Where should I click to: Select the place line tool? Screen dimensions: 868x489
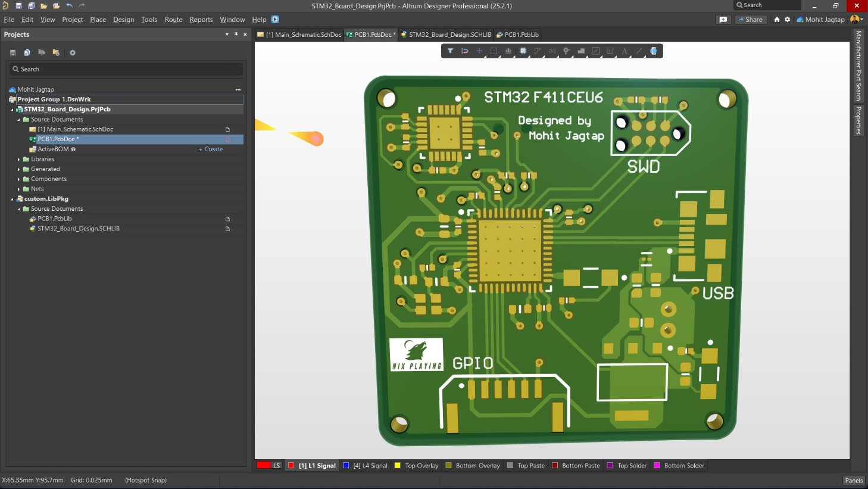(639, 51)
